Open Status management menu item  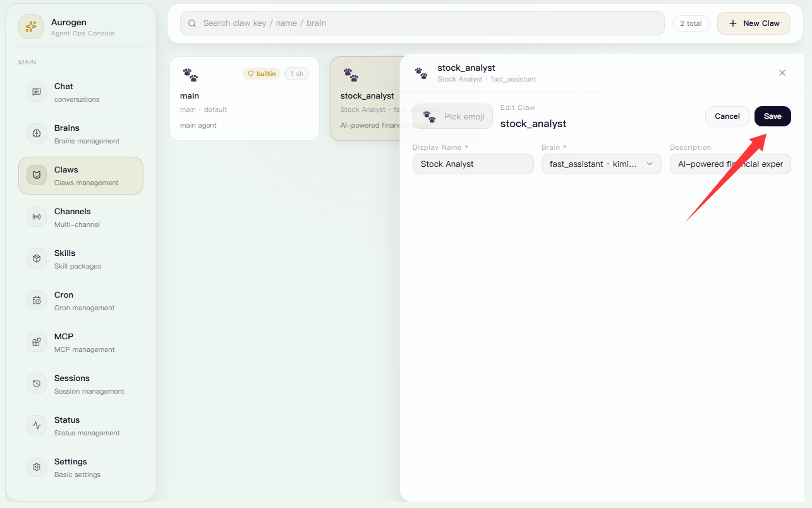coord(81,426)
